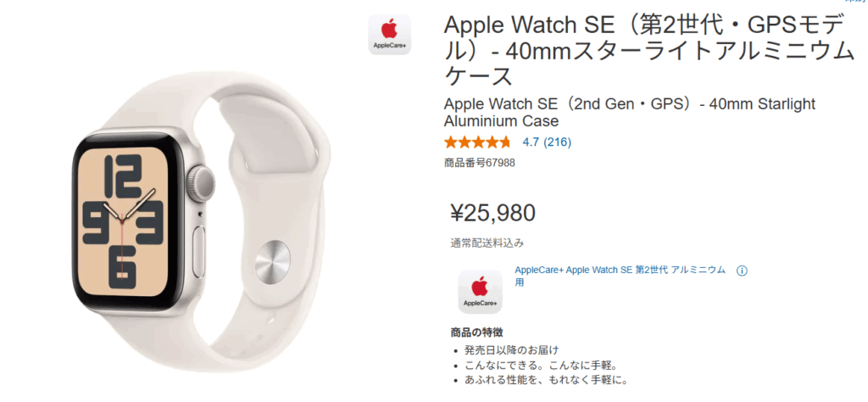
Task: Click the watch face showing 12
Action: pyautogui.click(x=128, y=221)
